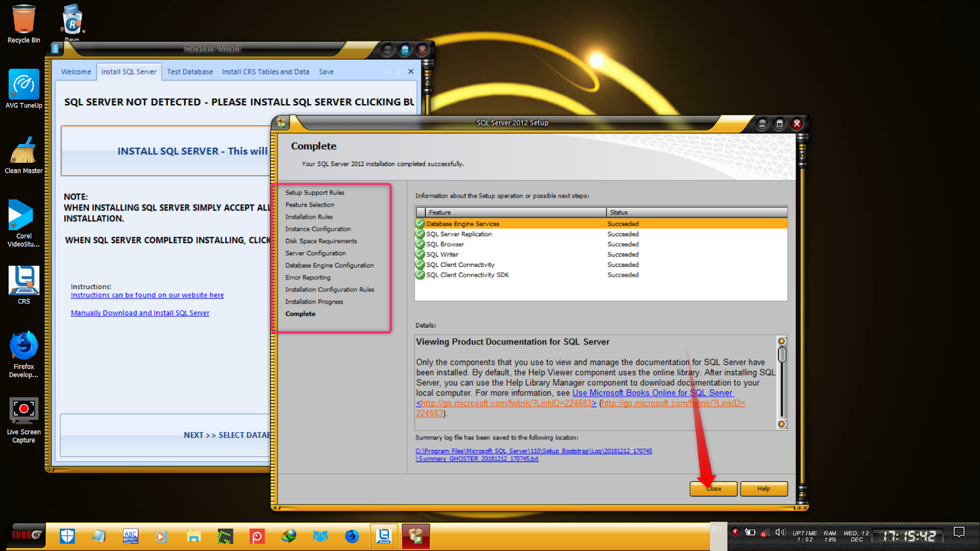Click Feature Selection step in sidebar
The image size is (980, 551).
310,204
